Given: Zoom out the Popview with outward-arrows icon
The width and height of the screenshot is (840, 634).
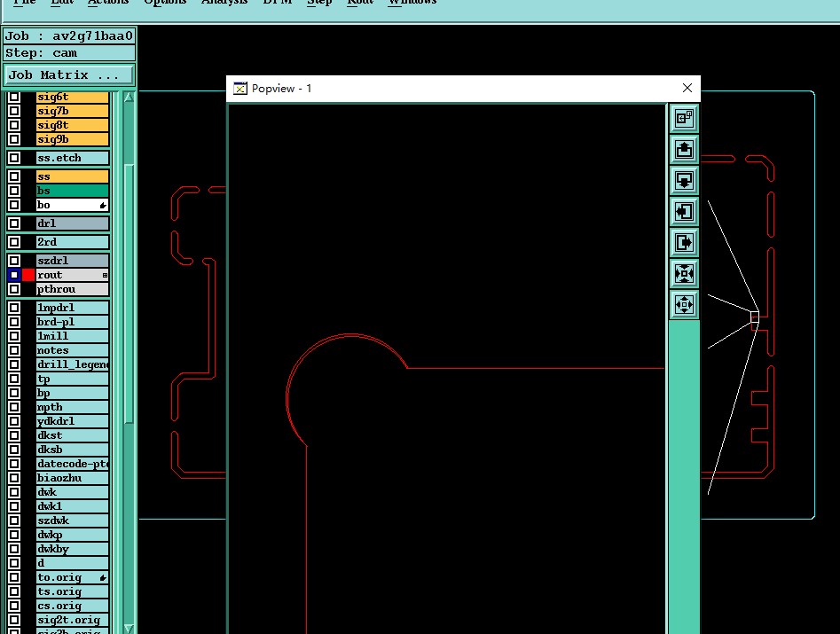Looking at the screenshot, I should pos(684,304).
